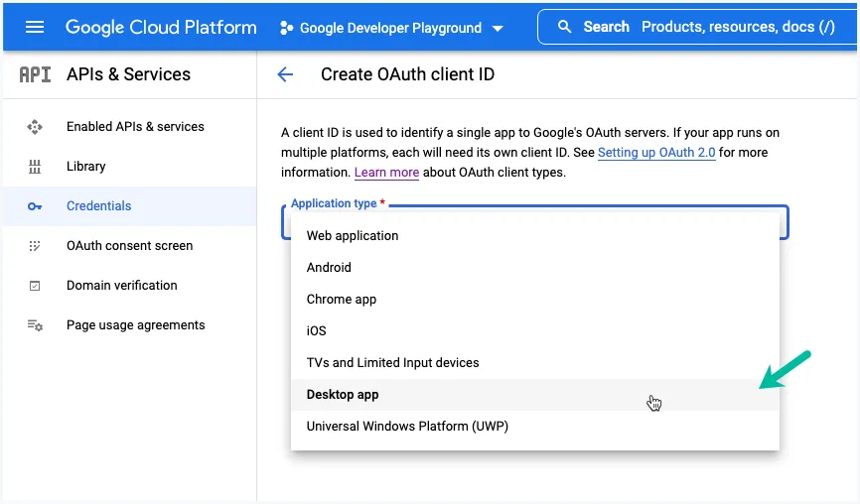Open the hamburger navigation menu
The width and height of the screenshot is (860, 504).
point(35,27)
